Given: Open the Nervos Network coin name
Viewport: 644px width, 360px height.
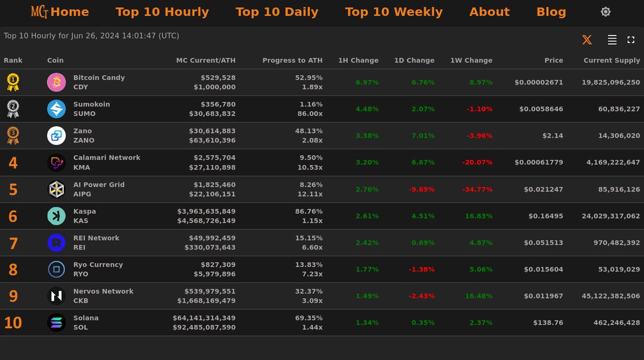Looking at the screenshot, I should [103, 291].
